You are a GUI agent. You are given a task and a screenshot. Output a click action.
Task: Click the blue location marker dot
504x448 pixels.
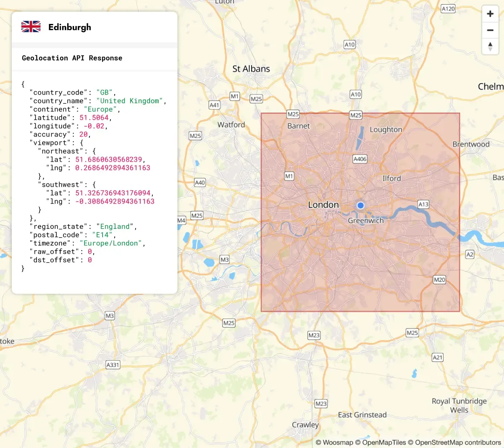(360, 205)
